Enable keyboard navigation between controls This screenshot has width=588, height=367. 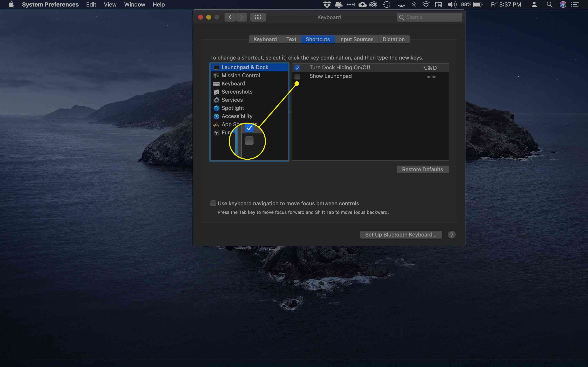point(213,203)
